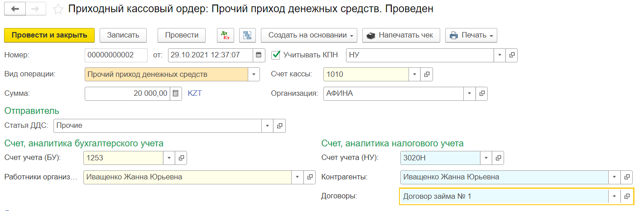Open the Счет учета (БУ) dropdown
This screenshot has height=211, width=644.
[x=169, y=158]
